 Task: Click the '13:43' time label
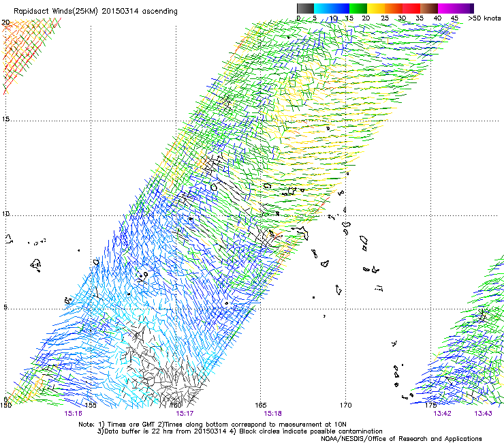point(483,414)
